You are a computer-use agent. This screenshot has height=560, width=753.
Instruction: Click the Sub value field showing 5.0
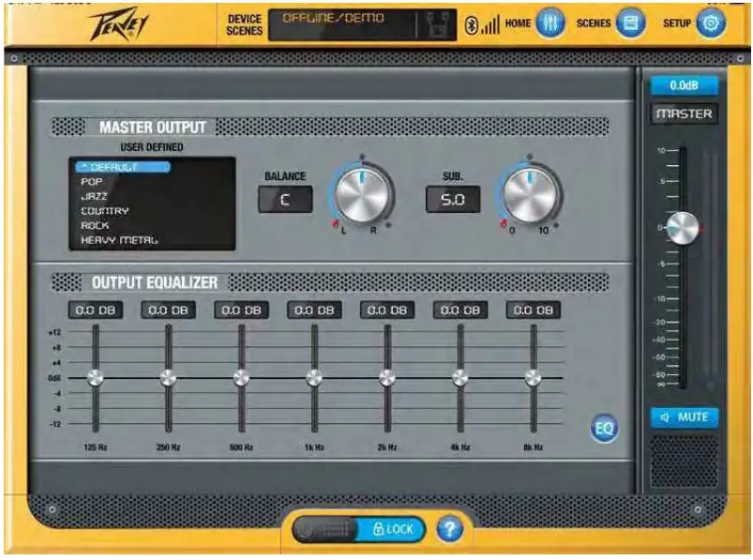453,199
